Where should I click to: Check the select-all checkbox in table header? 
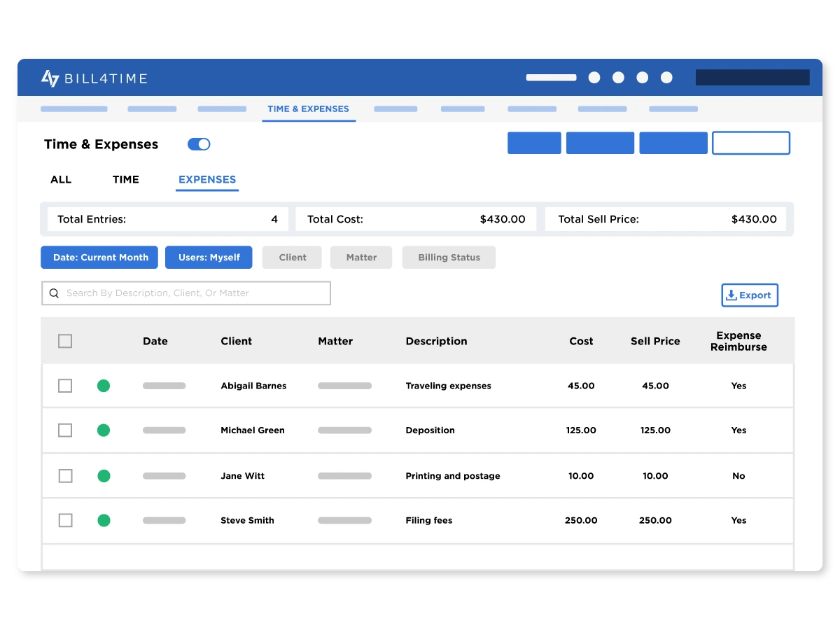click(65, 341)
